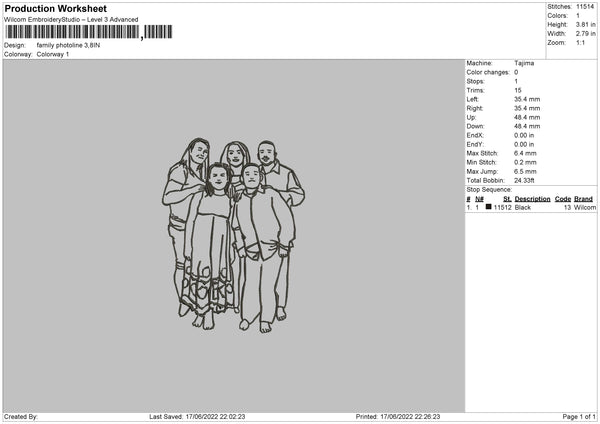Image resolution: width=600 pixels, height=424 pixels.
Task: Click the Min Stitch value 0.2 mm
Action: [525, 163]
